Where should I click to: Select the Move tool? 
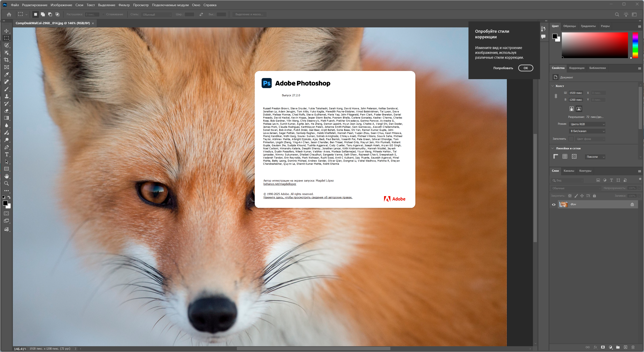coord(7,31)
